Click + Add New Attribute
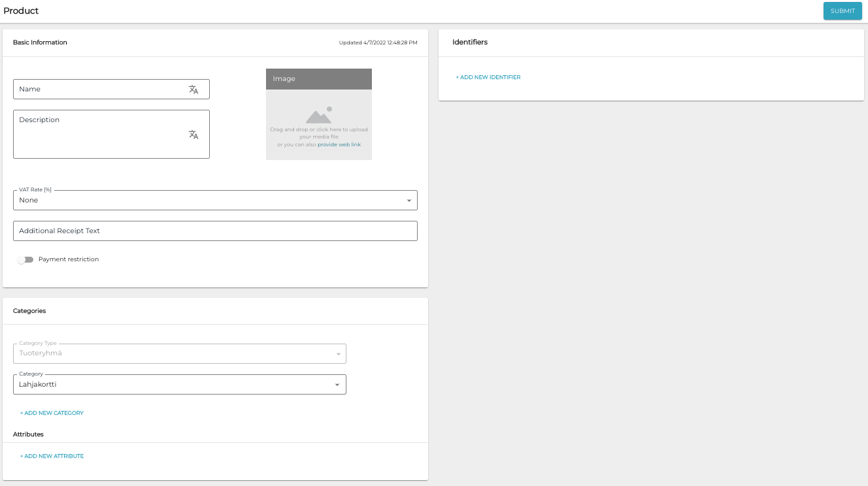 (x=52, y=457)
